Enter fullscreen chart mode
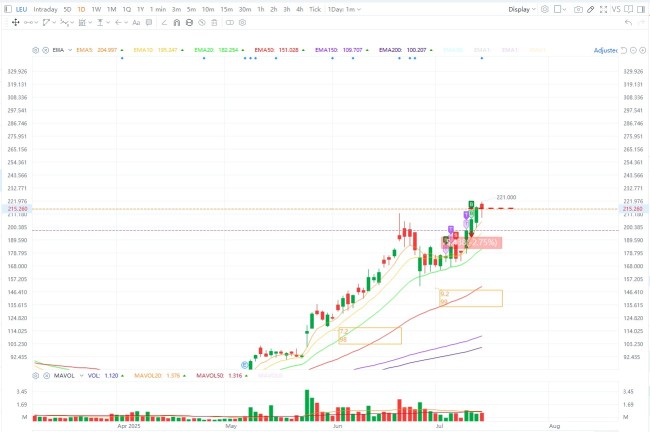This screenshot has height=432, width=650. click(x=603, y=9)
